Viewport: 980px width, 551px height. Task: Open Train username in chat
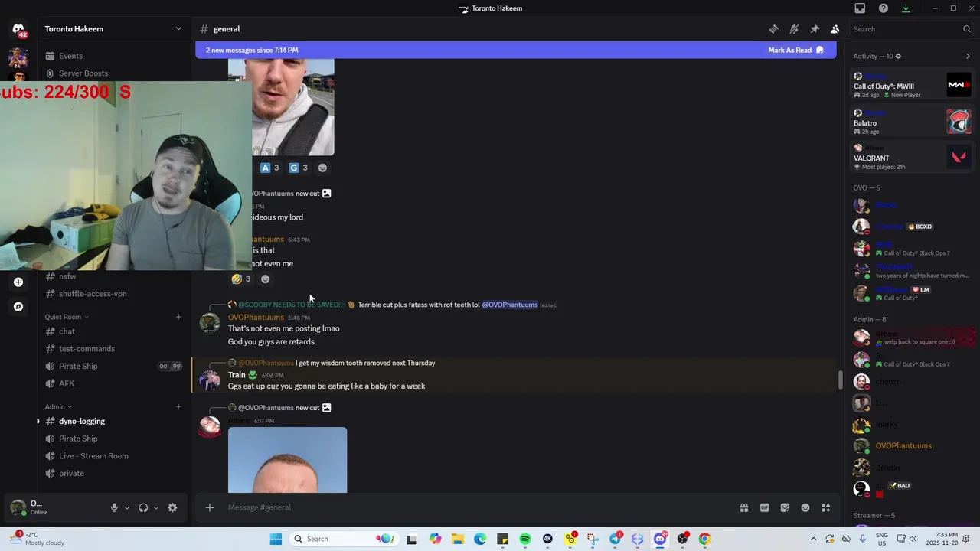click(x=237, y=375)
